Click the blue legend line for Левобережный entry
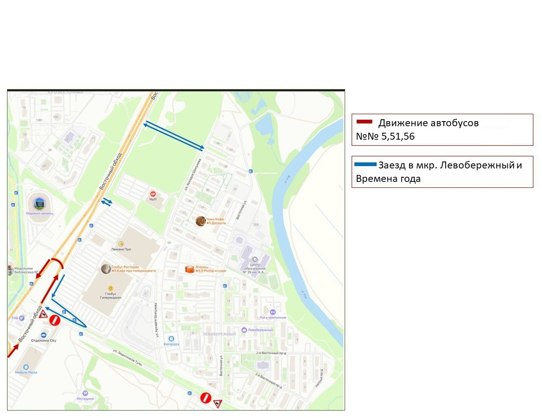 pos(366,164)
